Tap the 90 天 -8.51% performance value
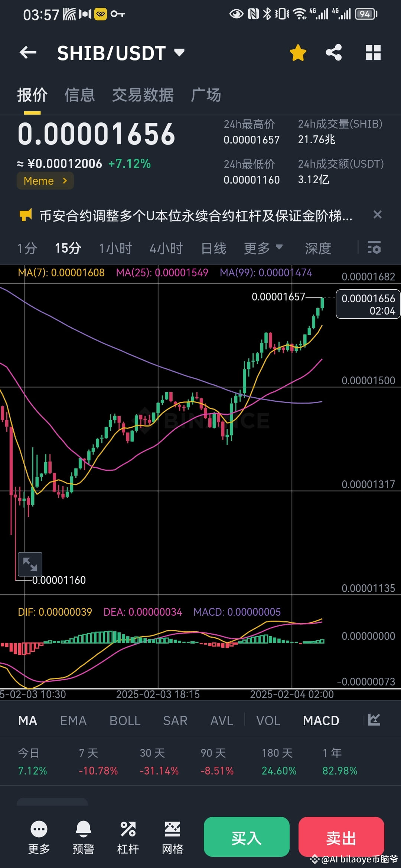401x868 pixels. pos(217,771)
